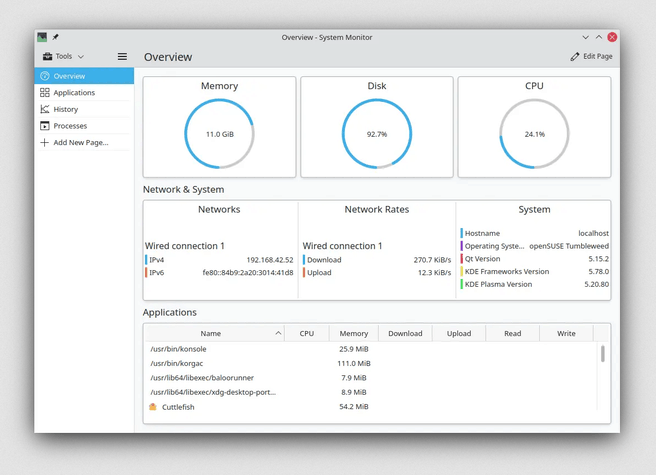This screenshot has height=475, width=656.
Task: Click the 111.0 MiB memory cell
Action: pos(354,363)
